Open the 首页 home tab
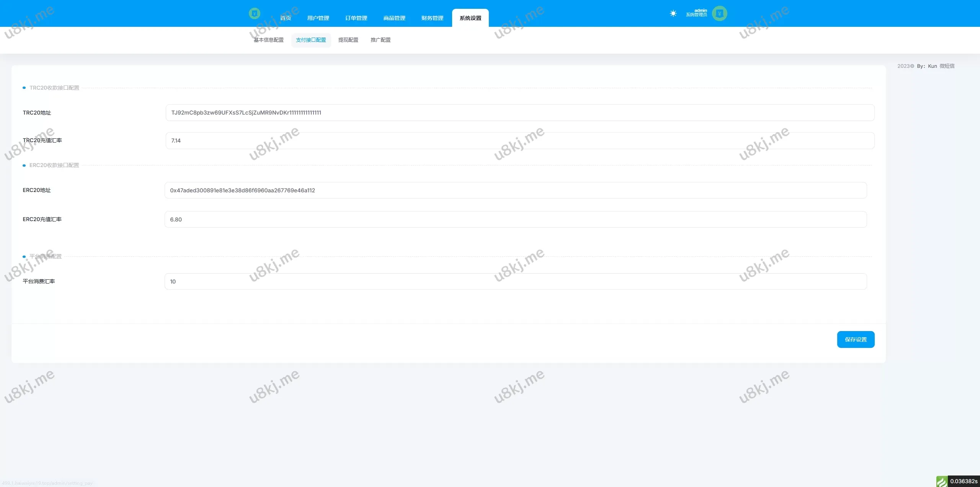 click(286, 18)
